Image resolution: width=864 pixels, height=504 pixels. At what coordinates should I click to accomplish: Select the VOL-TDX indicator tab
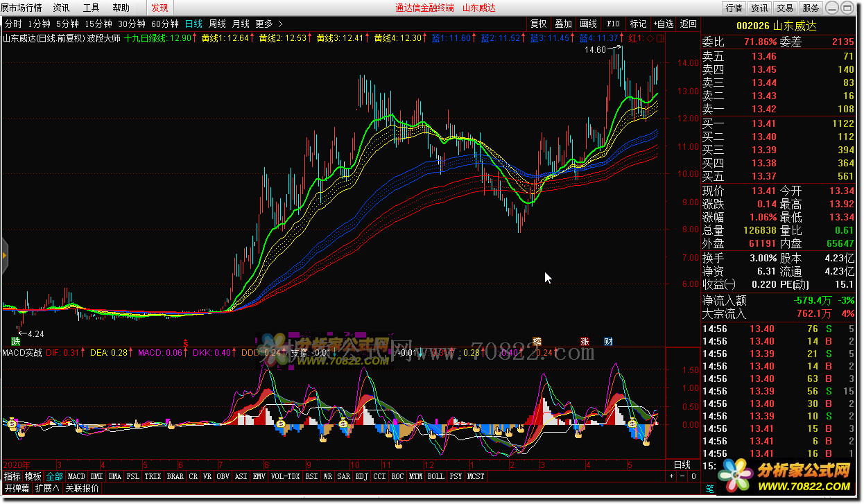[x=286, y=476]
